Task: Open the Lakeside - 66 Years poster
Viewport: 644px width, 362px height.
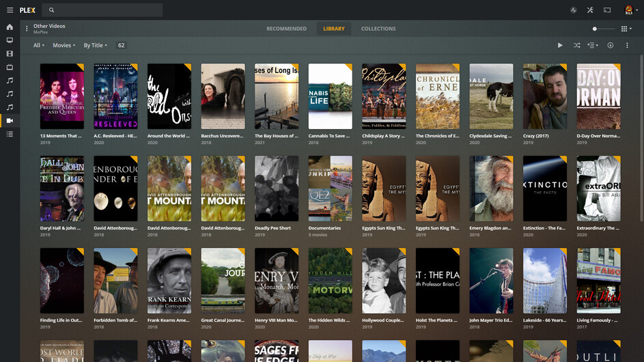Action: coord(544,281)
